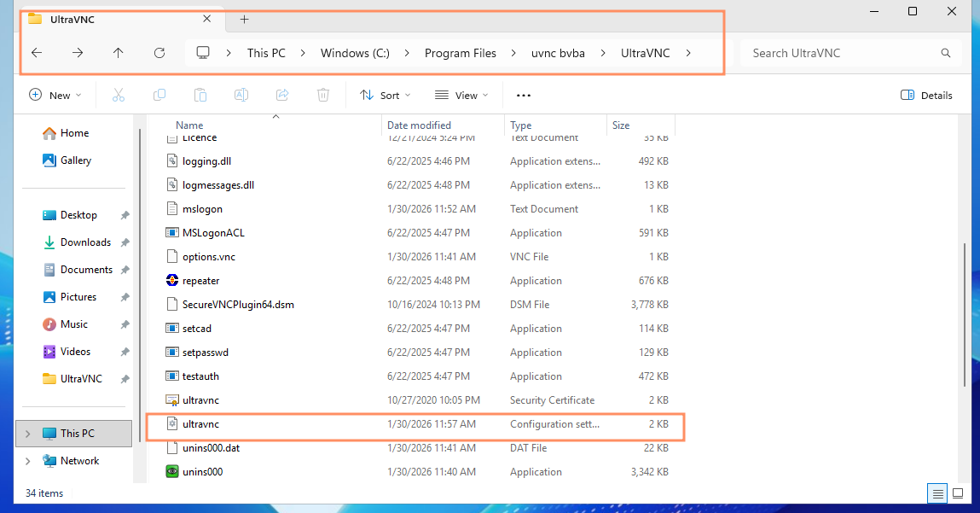980x513 pixels.
Task: Click the Delete trash icon
Action: (x=323, y=96)
